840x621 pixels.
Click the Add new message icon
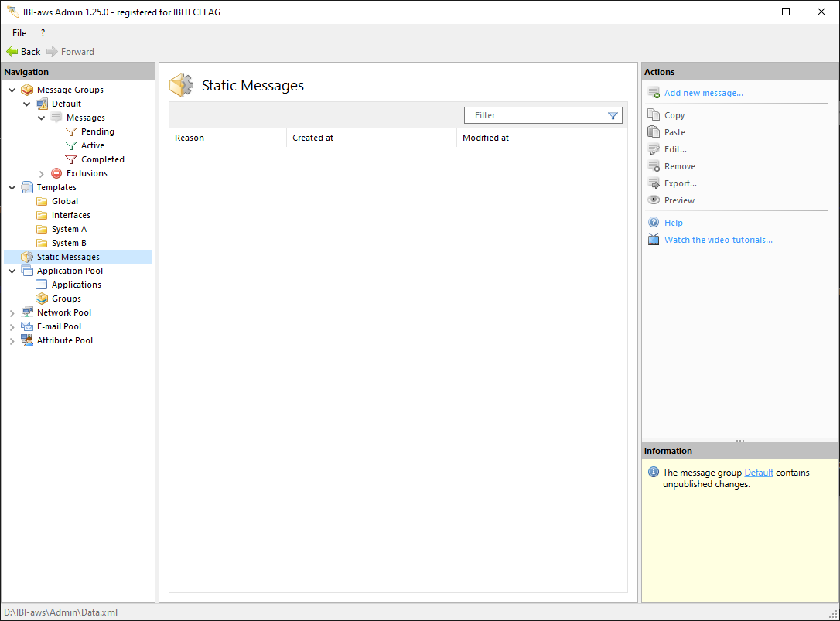[654, 93]
